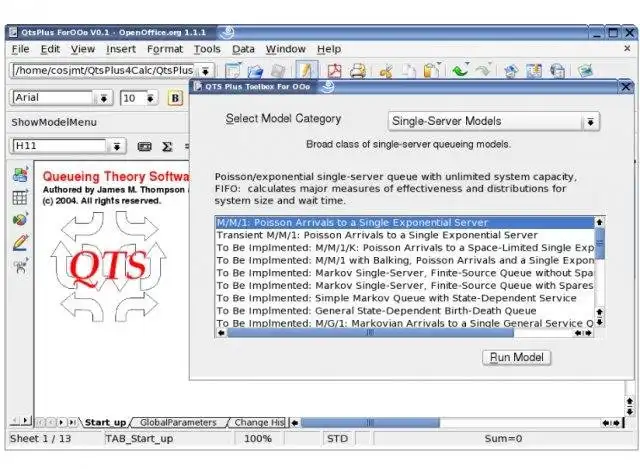Select Simple Markov Queue State-Dependent Service entry
640x469 pixels.
pos(405,298)
